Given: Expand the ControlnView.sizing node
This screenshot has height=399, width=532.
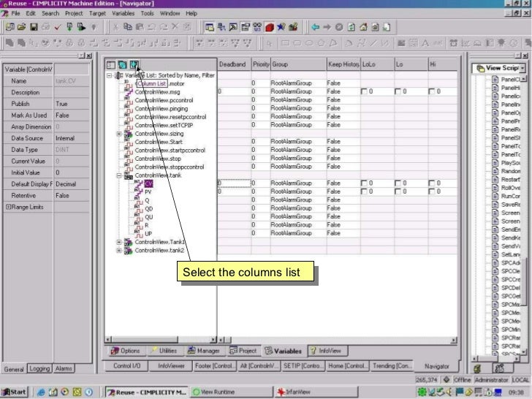Looking at the screenshot, I should tap(119, 134).
